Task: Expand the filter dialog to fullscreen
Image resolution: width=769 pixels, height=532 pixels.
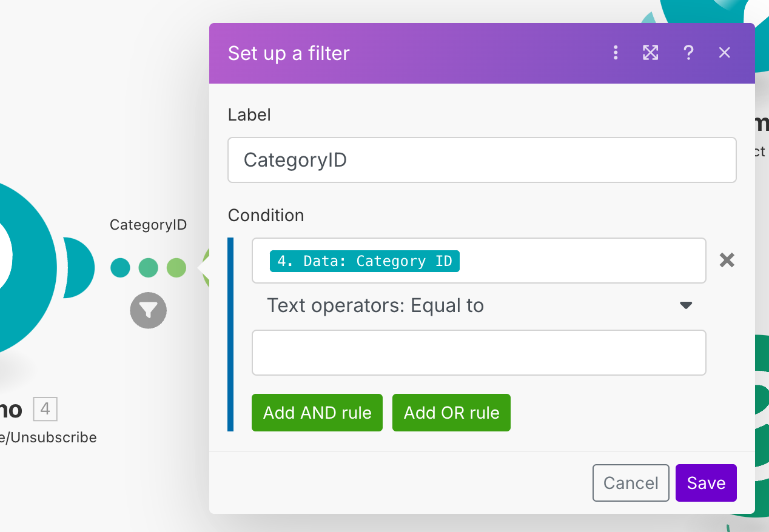Action: tap(651, 53)
